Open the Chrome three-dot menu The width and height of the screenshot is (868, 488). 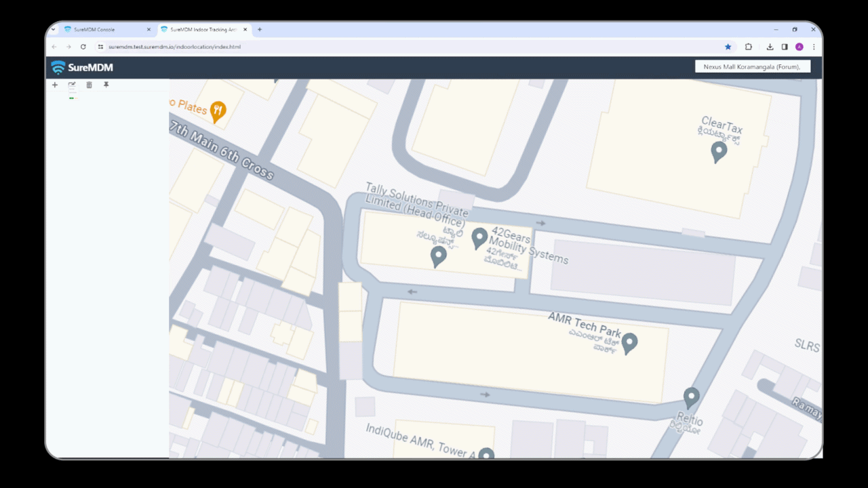pyautogui.click(x=814, y=47)
